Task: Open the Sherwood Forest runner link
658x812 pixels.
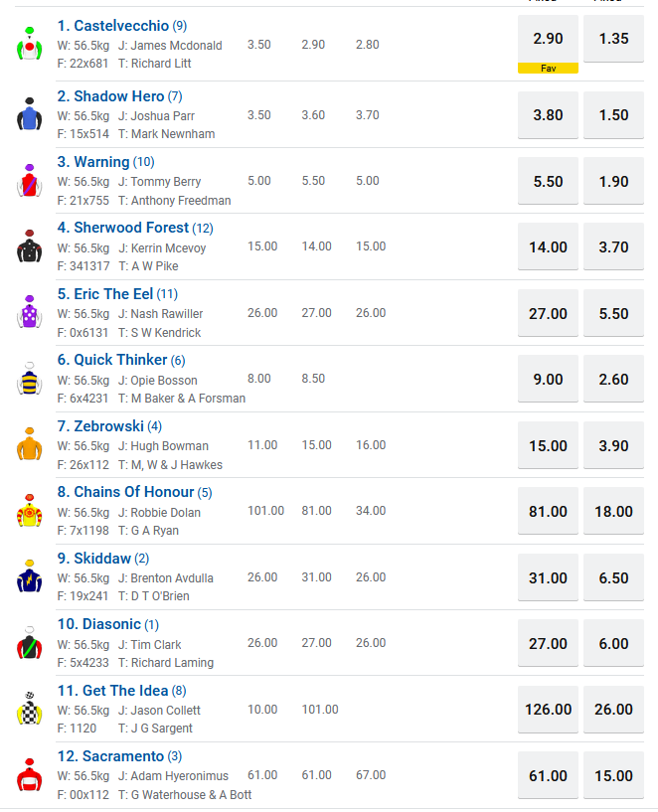Action: pos(131,228)
